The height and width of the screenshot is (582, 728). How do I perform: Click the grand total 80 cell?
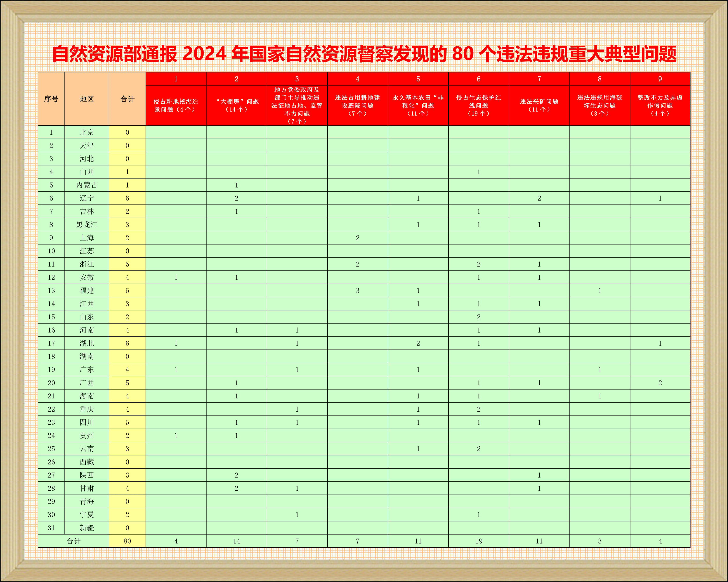tap(127, 541)
